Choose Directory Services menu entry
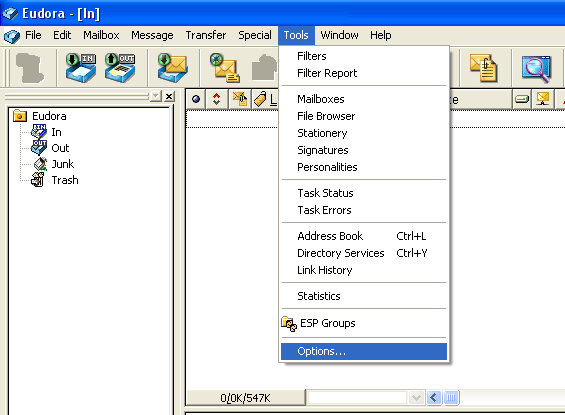 tap(364, 253)
